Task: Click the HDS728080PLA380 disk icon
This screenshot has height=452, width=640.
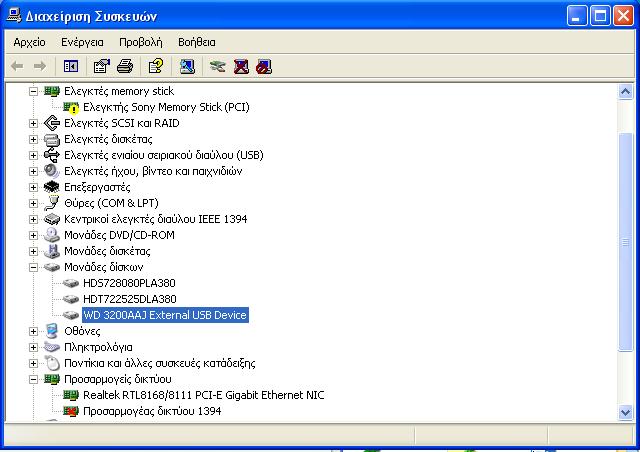Action: point(71,283)
